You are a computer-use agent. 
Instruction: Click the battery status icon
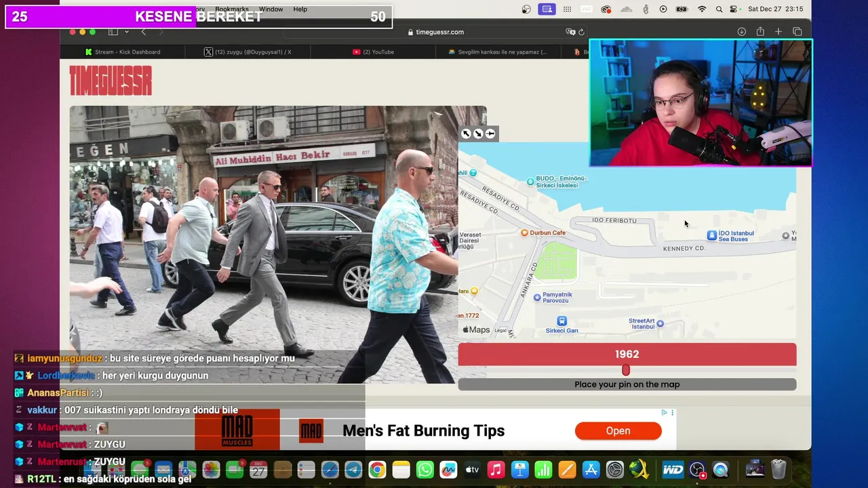click(682, 9)
